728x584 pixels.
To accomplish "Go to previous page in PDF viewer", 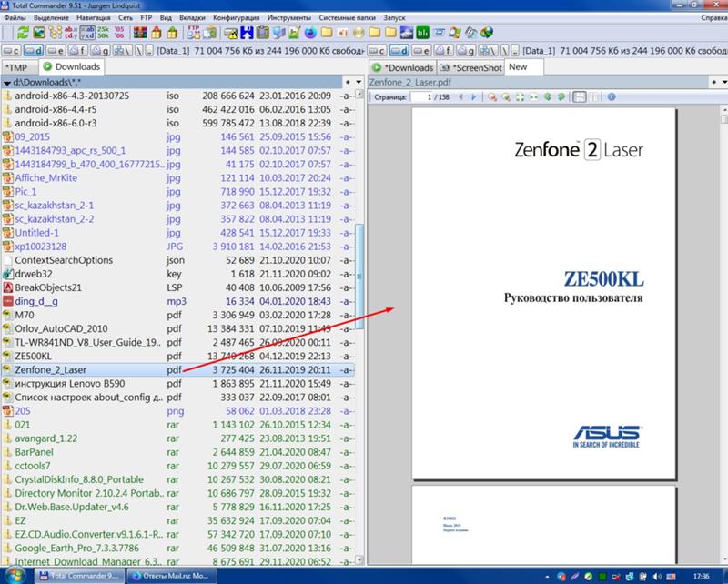I will 460,97.
